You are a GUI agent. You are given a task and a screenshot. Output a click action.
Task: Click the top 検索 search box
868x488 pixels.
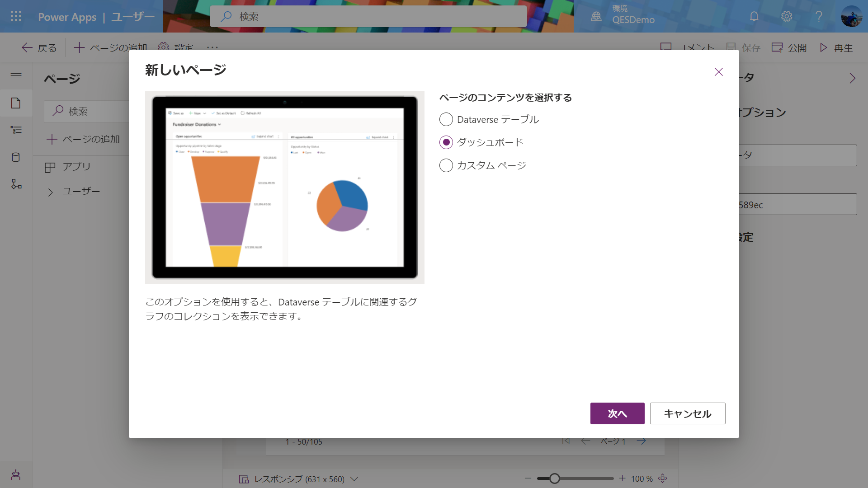pos(368,16)
